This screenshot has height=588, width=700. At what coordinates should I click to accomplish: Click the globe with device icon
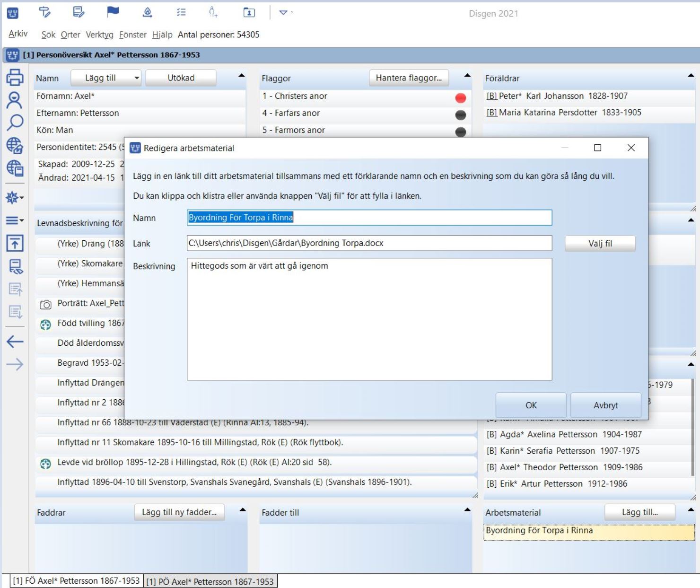[15, 168]
